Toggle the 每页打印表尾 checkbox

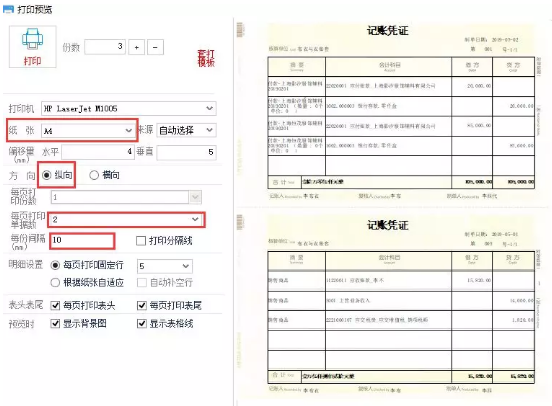(142, 305)
